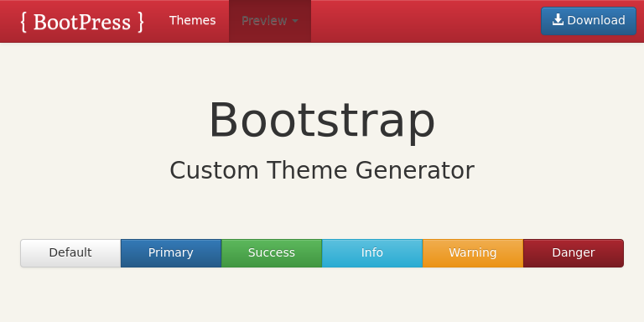Expand the Preview dropdown menu
The height and width of the screenshot is (322, 644).
[270, 21]
